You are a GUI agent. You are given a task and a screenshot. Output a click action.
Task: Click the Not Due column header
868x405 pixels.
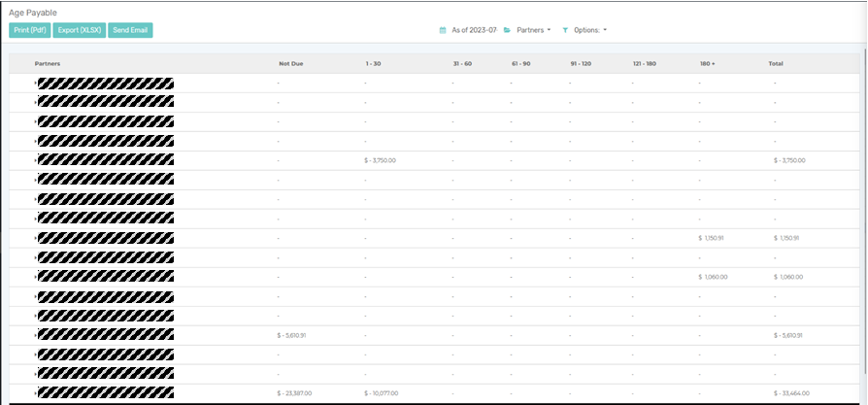[x=290, y=64]
